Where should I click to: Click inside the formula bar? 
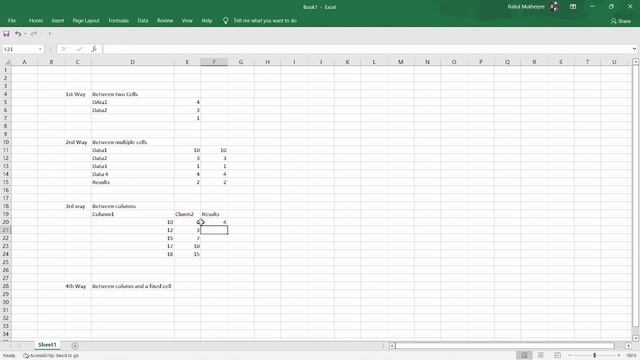[366, 49]
